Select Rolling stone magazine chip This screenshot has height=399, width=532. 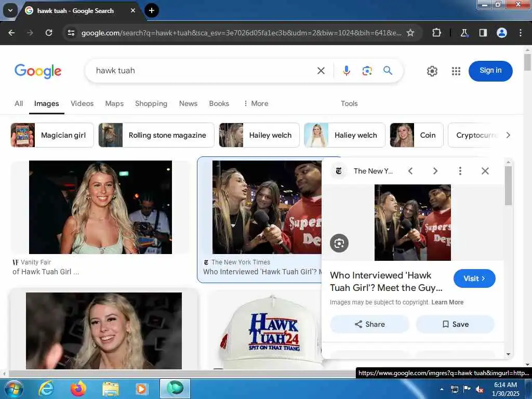pyautogui.click(x=156, y=135)
